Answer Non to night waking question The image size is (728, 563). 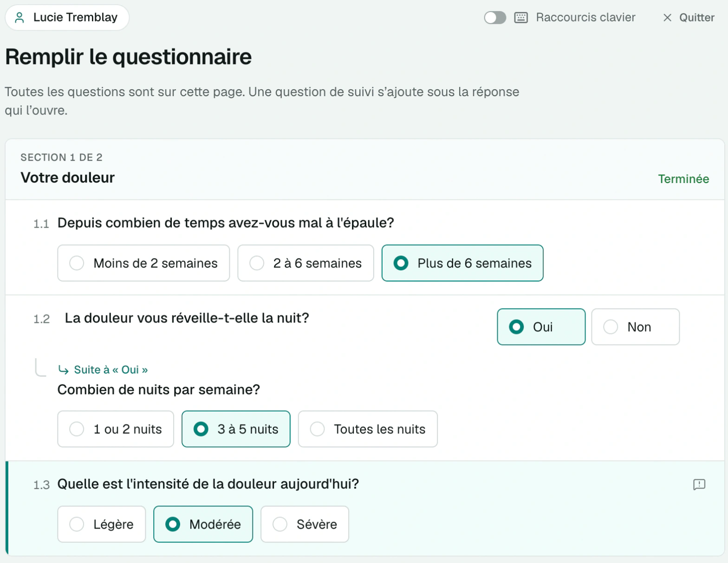click(635, 327)
